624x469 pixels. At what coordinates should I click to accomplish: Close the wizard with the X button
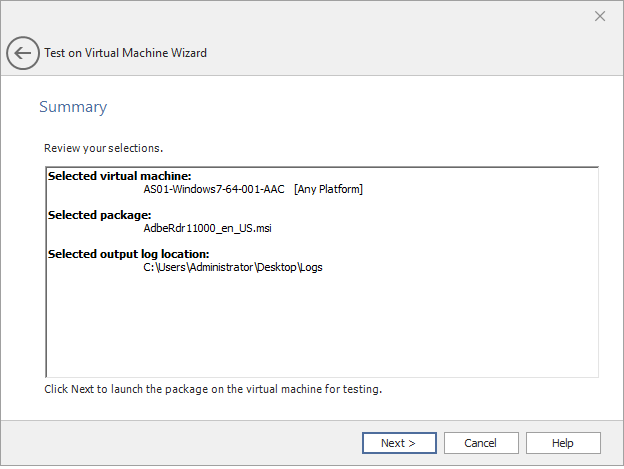[x=600, y=16]
